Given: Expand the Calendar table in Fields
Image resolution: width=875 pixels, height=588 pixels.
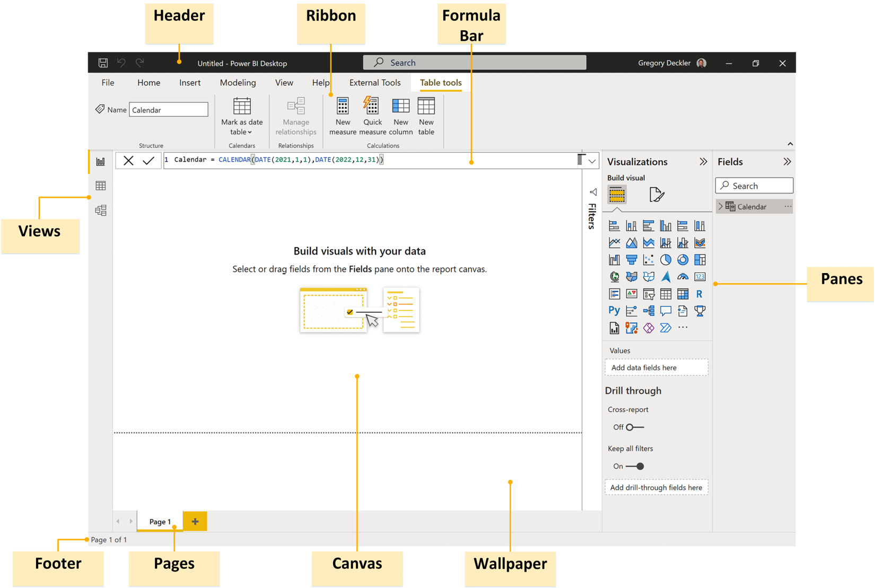Looking at the screenshot, I should [x=720, y=206].
